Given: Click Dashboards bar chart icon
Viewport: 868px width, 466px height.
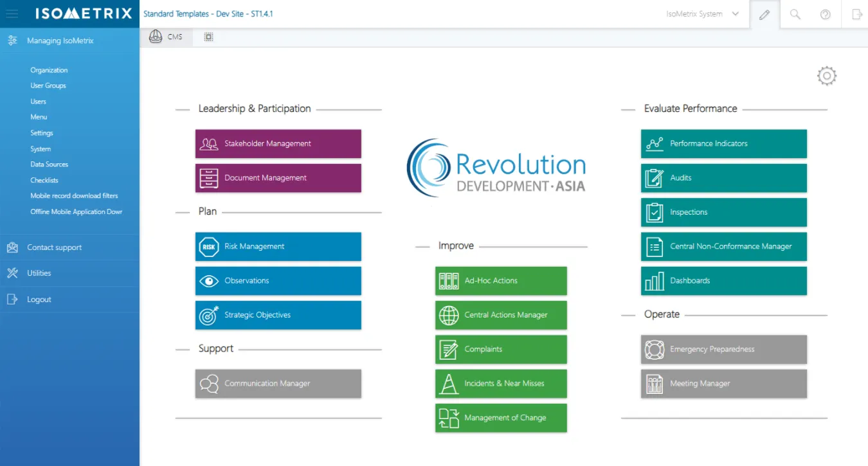Looking at the screenshot, I should tap(655, 282).
